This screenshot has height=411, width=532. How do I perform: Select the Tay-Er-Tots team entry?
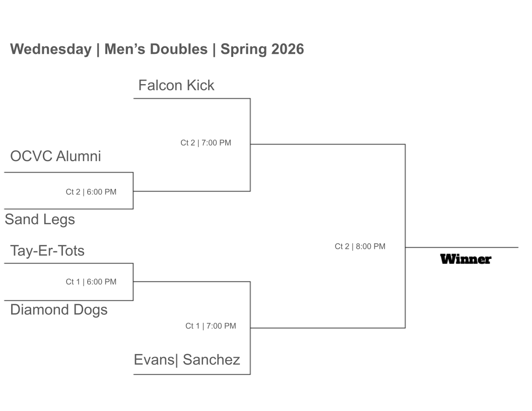[x=47, y=251]
